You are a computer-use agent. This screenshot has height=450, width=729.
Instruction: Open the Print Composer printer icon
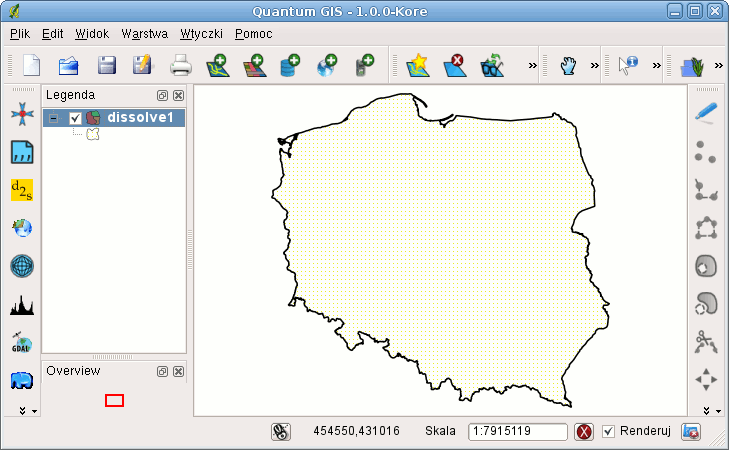pos(180,66)
